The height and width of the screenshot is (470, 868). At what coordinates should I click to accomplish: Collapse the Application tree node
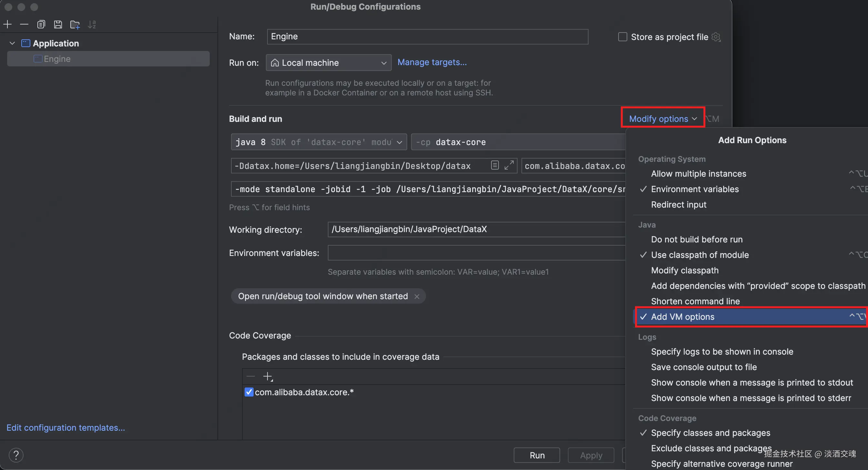click(12, 43)
